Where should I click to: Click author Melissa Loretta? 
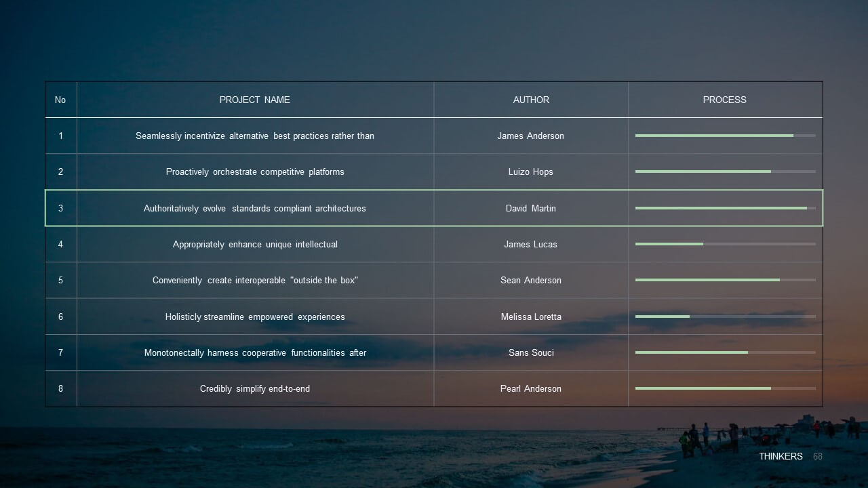[531, 317]
